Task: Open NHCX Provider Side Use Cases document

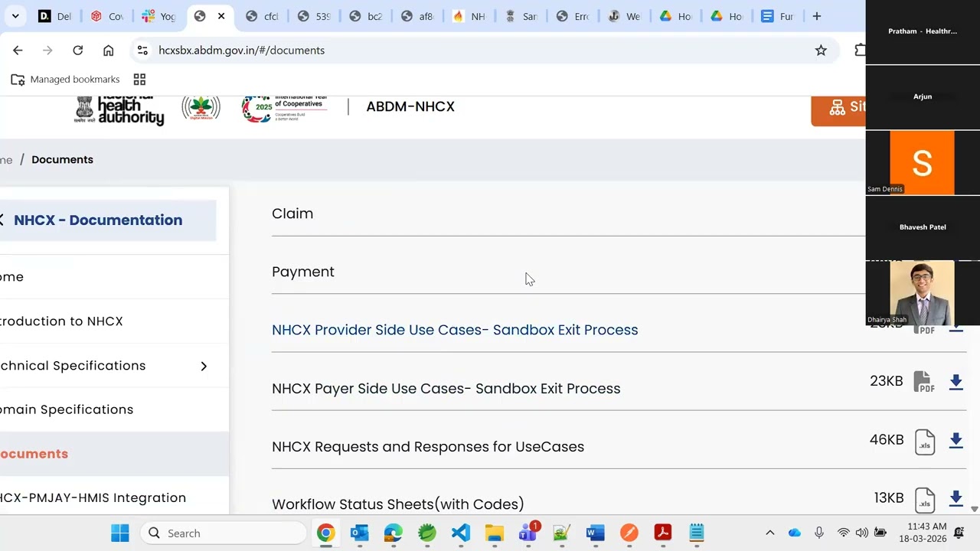Action: pos(455,330)
